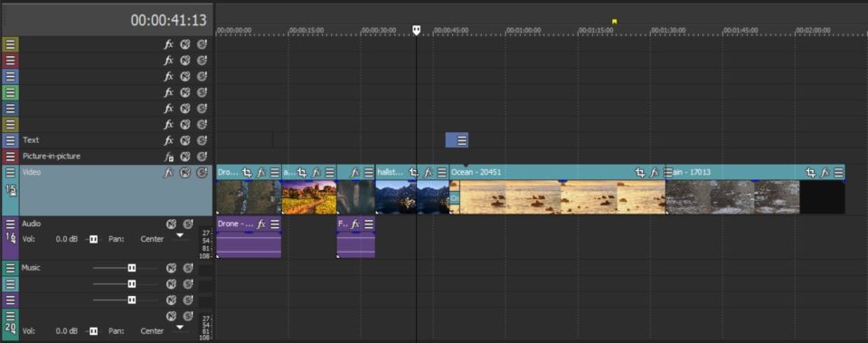Solo the Audio track
868x343 pixels.
coord(188,224)
